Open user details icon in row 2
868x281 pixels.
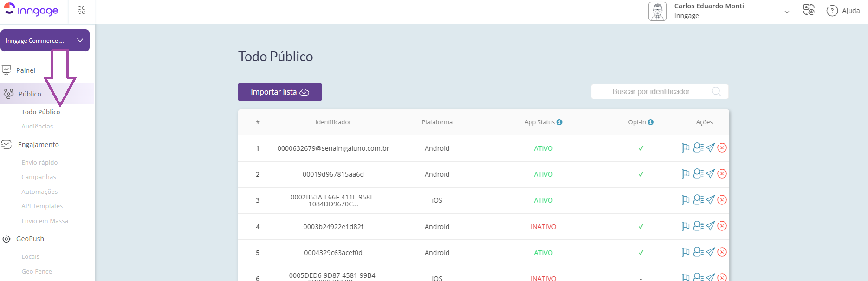pos(698,174)
